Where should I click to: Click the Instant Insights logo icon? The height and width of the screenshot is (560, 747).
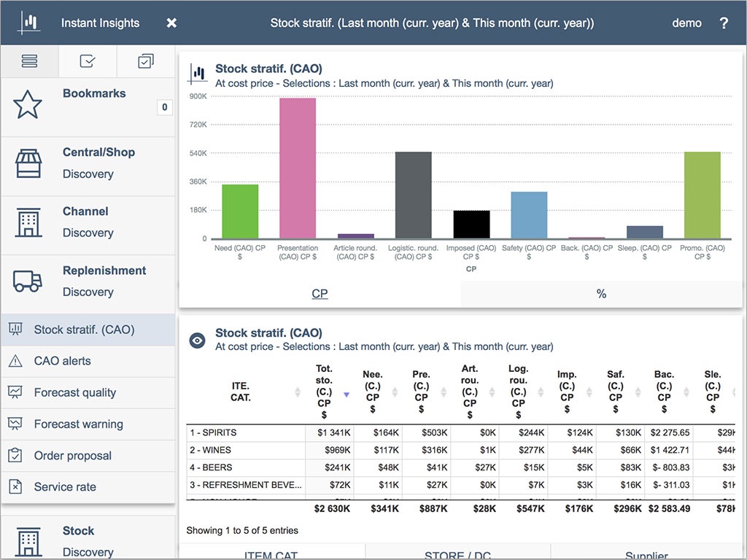tap(29, 23)
